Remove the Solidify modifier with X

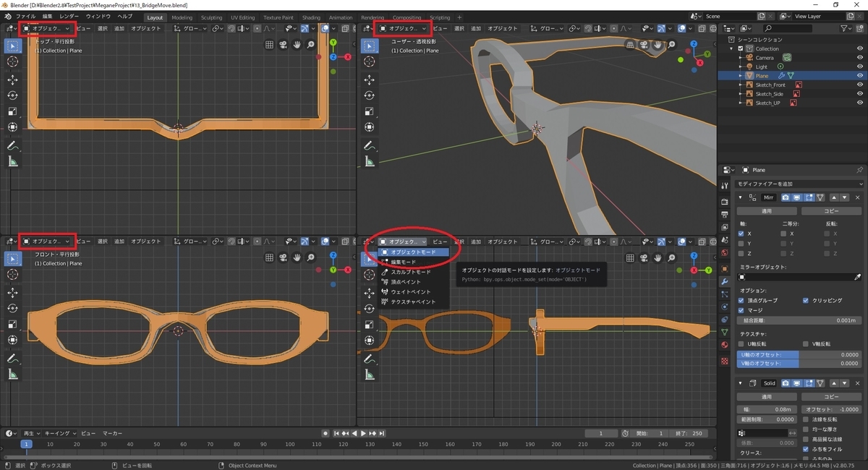tap(858, 383)
